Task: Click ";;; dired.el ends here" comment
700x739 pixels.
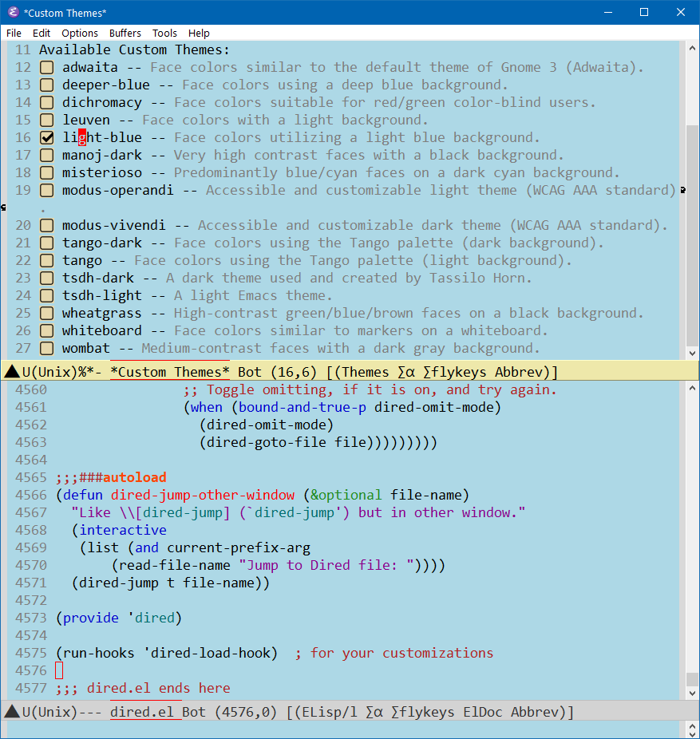Action: click(143, 688)
